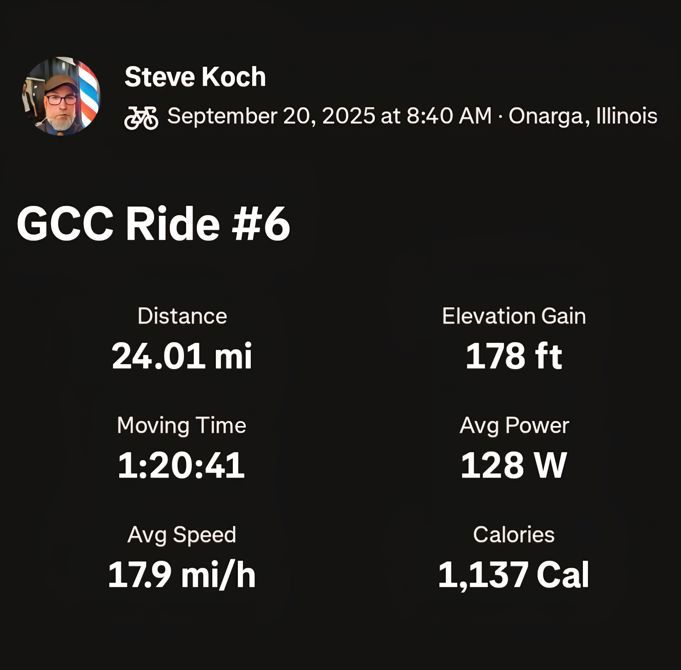
Task: Select the Calories stat label
Action: point(514,534)
